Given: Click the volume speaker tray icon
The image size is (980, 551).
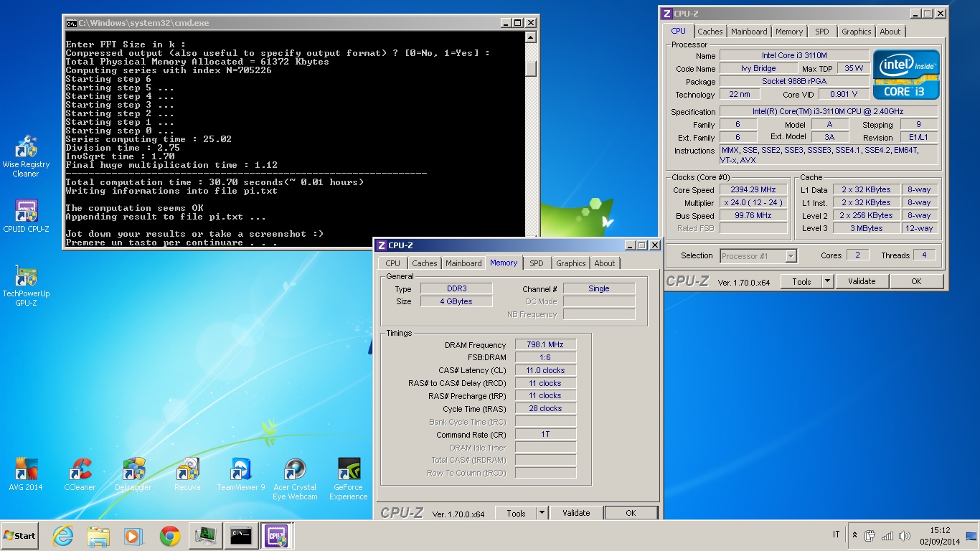Looking at the screenshot, I should 905,535.
